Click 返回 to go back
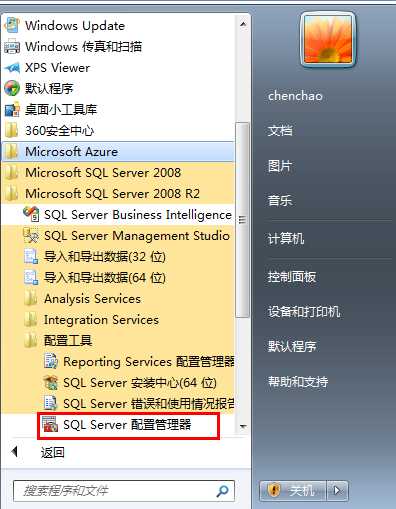The width and height of the screenshot is (396, 509). (x=52, y=452)
